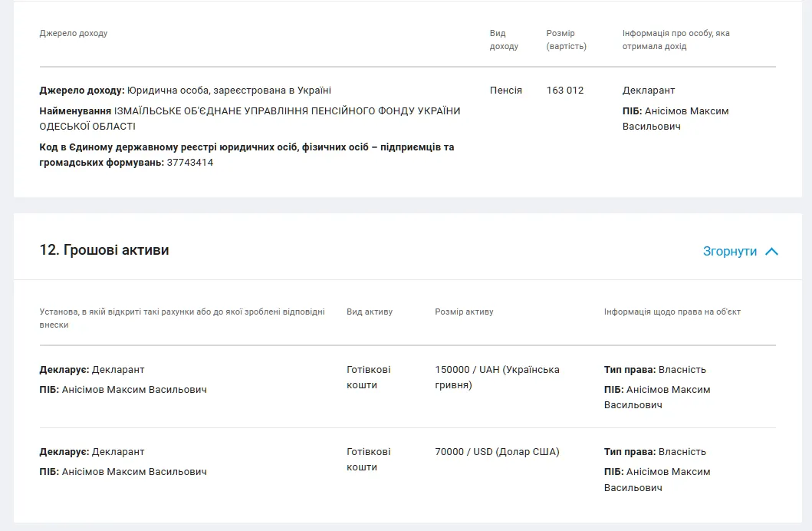This screenshot has height=531, width=812.
Task: Collapse section 12 via the Згорнути link
Action: point(741,251)
